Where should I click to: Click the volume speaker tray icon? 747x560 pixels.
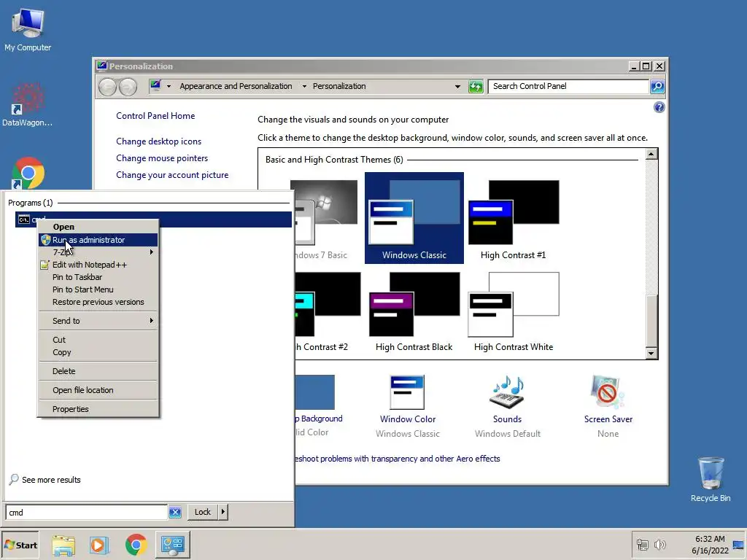(659, 544)
